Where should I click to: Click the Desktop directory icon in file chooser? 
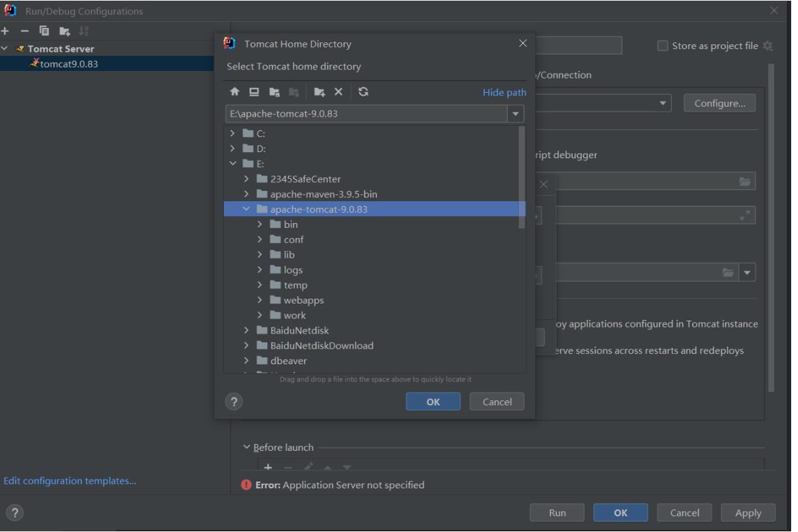[254, 91]
